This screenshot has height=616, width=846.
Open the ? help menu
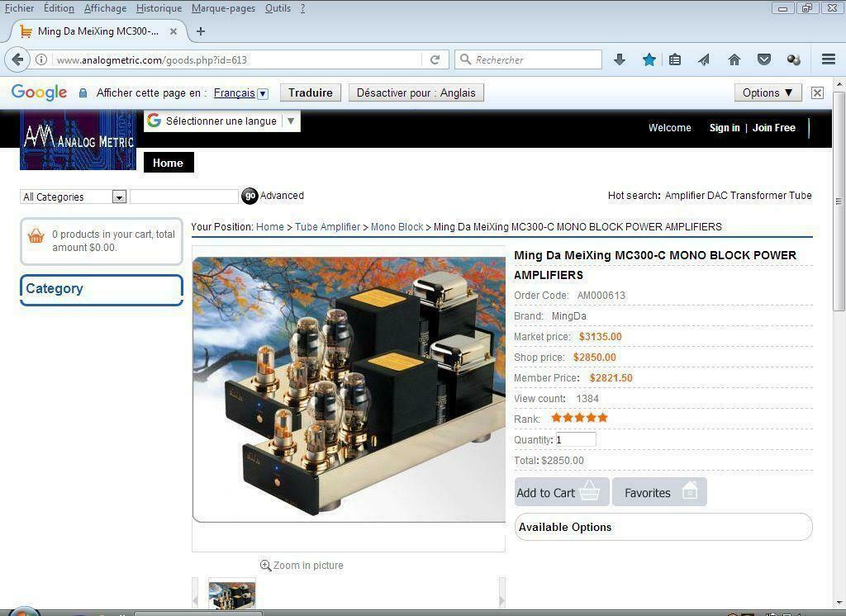[302, 8]
